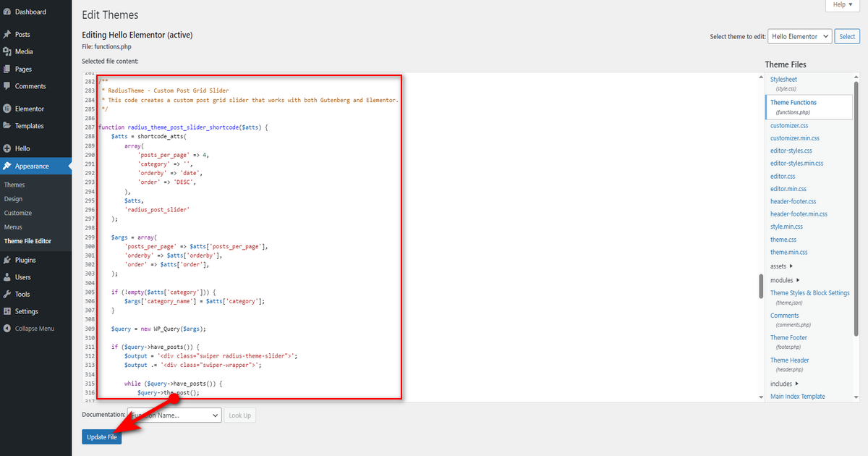Click the Pages icon in sidebar
The image size is (868, 456).
tap(7, 69)
